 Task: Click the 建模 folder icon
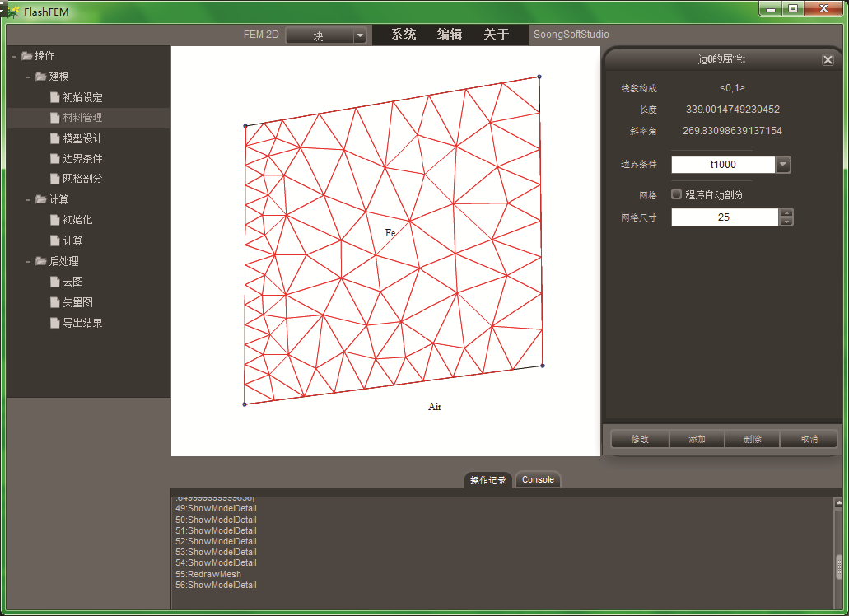(x=40, y=77)
